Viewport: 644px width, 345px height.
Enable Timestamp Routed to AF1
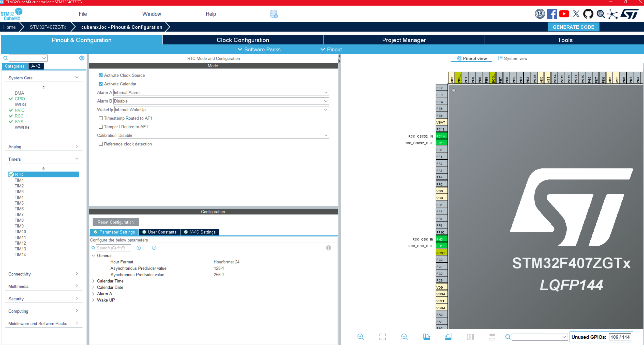pos(101,118)
